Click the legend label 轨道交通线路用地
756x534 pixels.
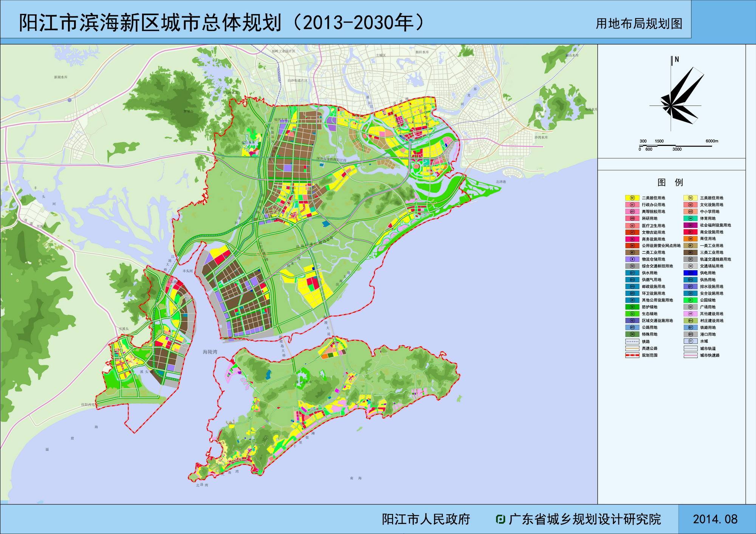pos(715,259)
